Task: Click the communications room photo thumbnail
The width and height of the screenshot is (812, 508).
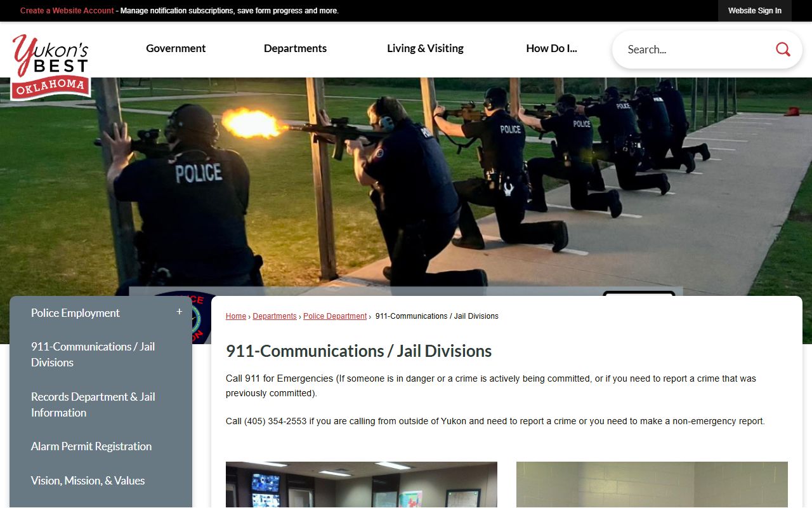Action: point(362,485)
